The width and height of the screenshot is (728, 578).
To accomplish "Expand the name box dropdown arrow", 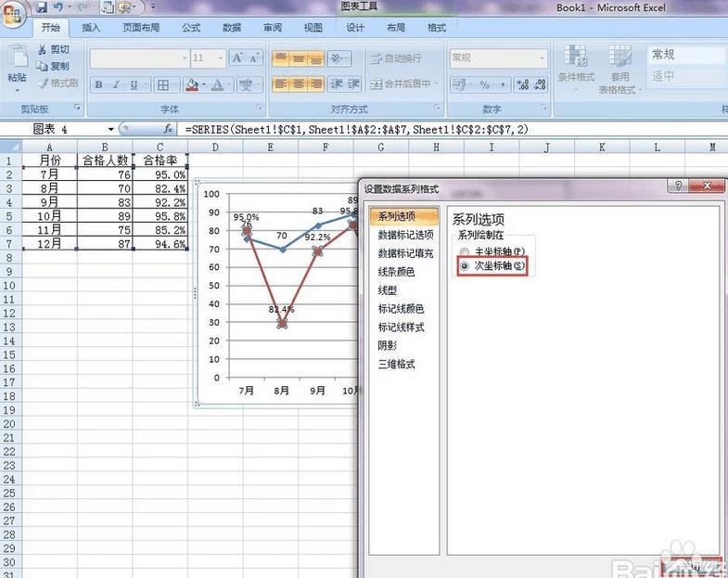I will (111, 129).
